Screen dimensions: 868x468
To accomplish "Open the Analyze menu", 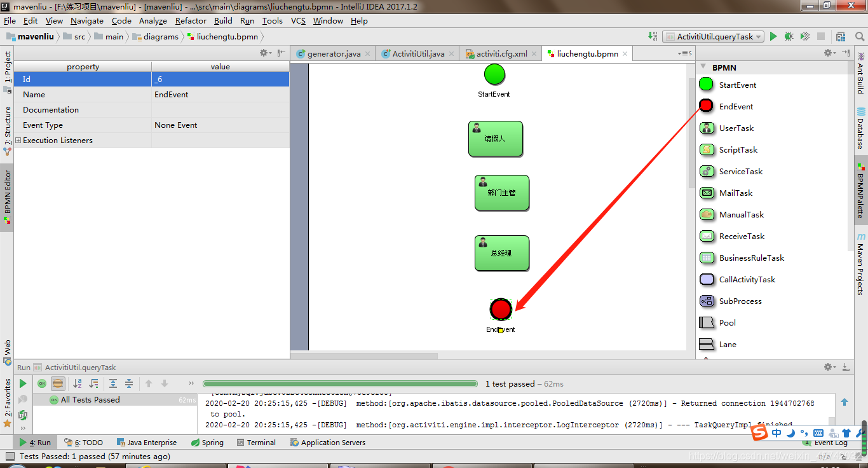I will tap(153, 20).
